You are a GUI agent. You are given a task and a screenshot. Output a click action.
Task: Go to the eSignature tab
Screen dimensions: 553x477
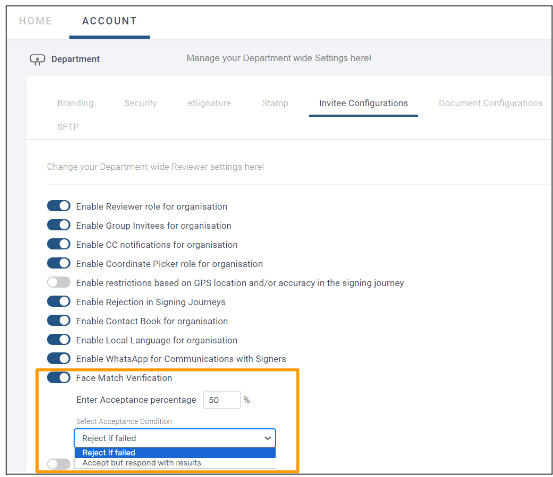pos(209,103)
